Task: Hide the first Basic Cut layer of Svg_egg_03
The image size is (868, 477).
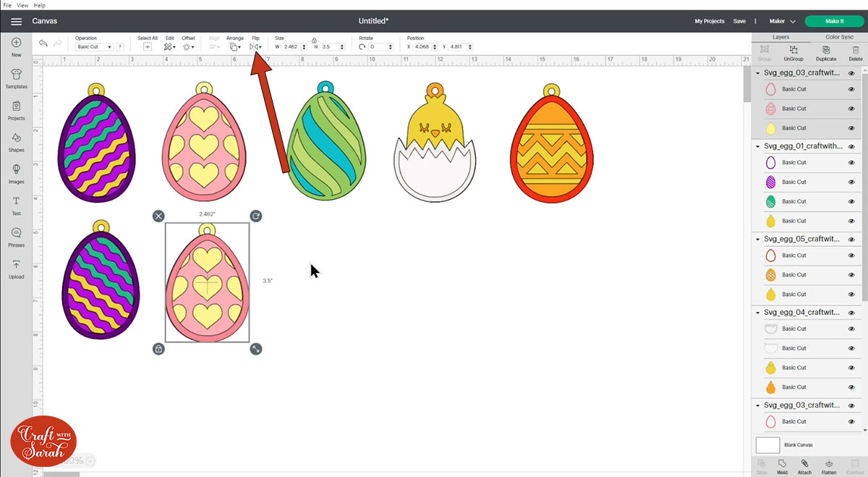Action: click(851, 88)
